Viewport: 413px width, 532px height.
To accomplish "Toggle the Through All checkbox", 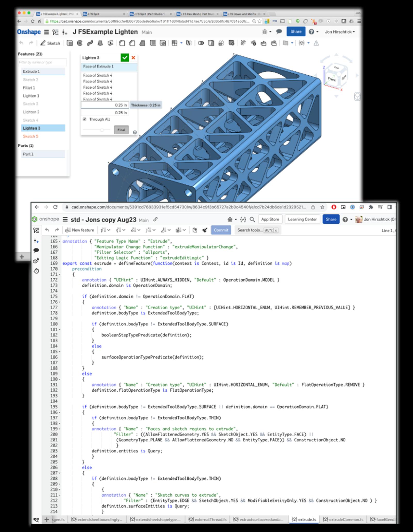I will 85,119.
